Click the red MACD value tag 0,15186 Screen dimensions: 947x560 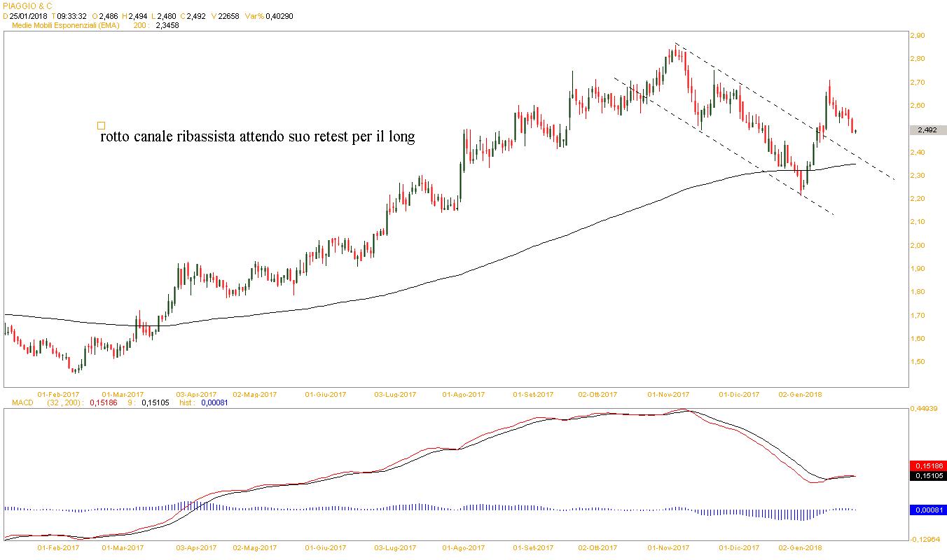927,465
